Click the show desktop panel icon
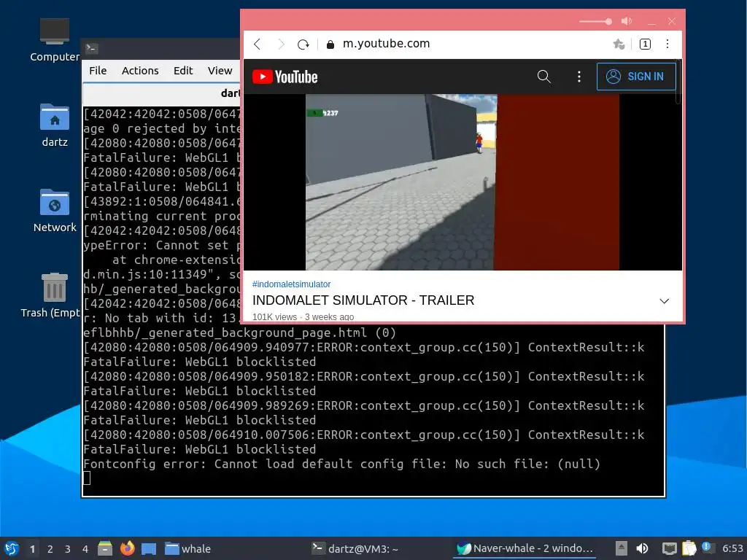747x560 pixels. coord(149,548)
